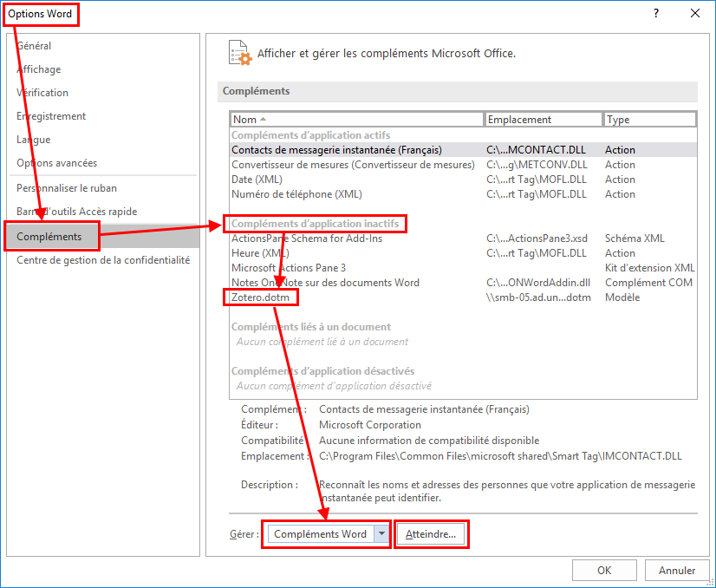This screenshot has height=588, width=716.
Task: Open the Affichage options category
Action: pyautogui.click(x=39, y=69)
